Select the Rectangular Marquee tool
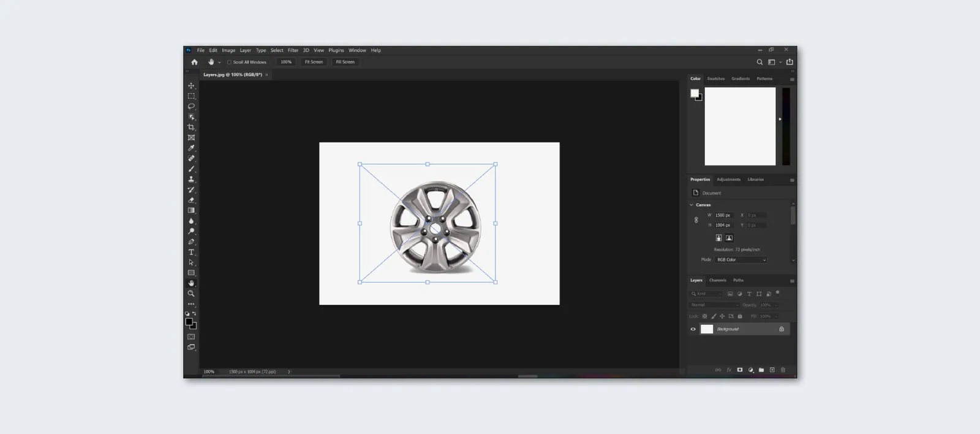Viewport: 980px width, 434px height. pos(191,96)
